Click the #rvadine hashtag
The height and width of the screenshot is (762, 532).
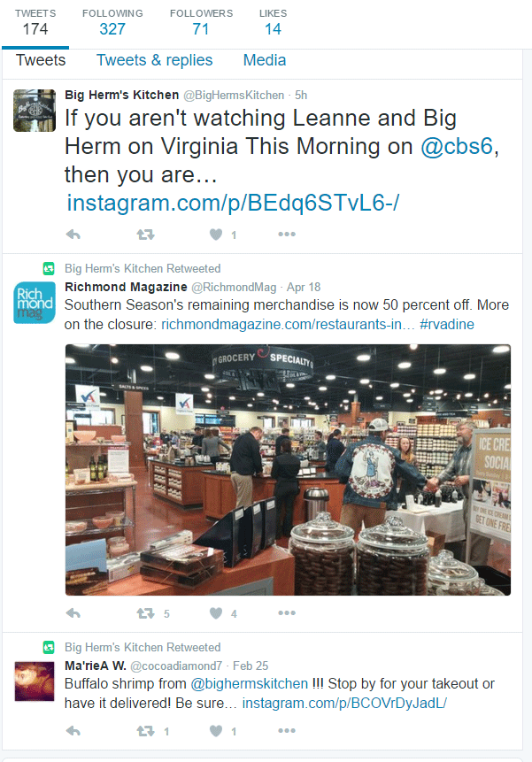click(447, 324)
